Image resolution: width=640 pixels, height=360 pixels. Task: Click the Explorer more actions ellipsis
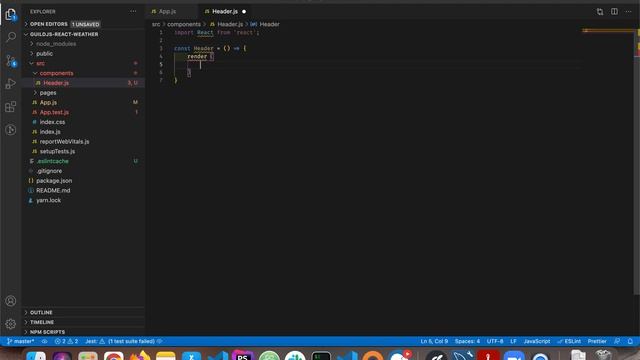[133, 11]
